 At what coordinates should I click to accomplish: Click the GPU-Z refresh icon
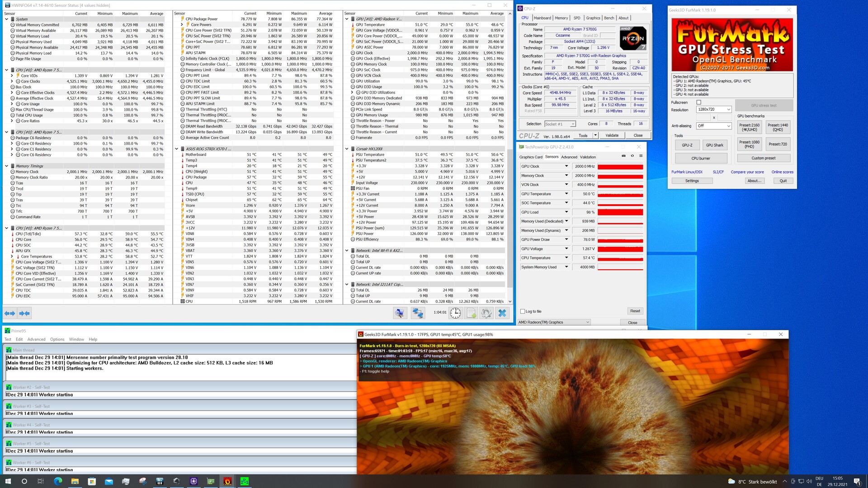click(632, 156)
